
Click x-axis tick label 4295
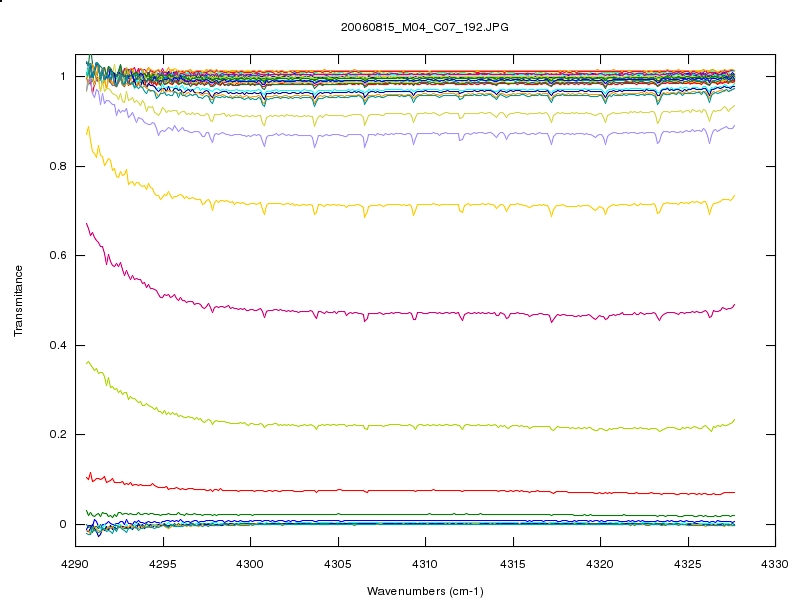click(x=163, y=564)
